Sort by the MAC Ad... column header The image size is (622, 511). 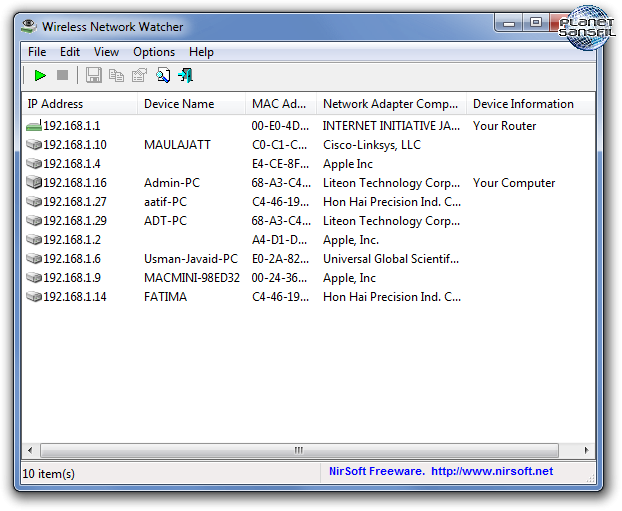(x=281, y=104)
